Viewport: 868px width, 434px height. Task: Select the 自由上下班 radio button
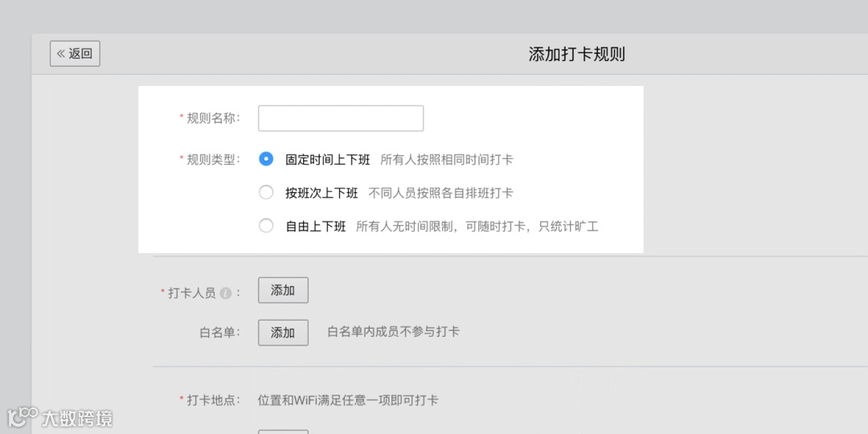[266, 227]
